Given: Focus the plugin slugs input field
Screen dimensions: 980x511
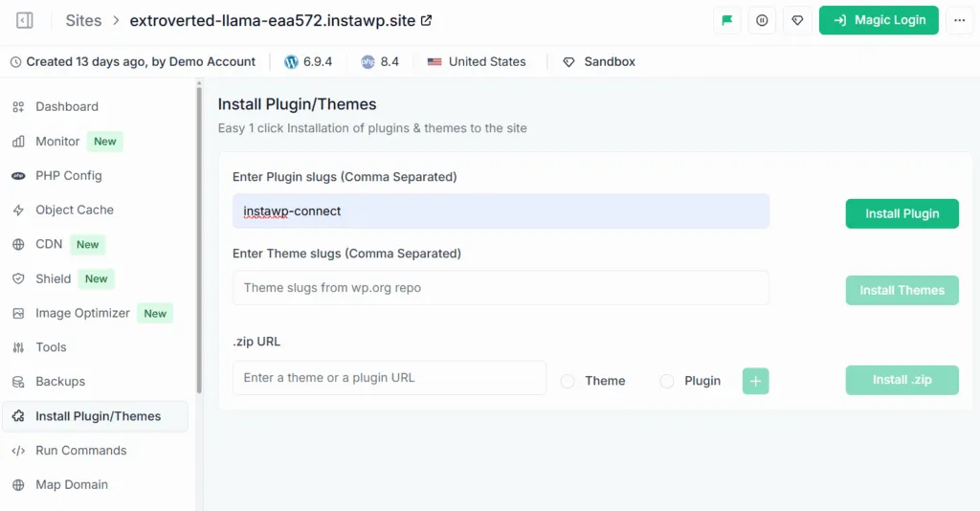Looking at the screenshot, I should coord(501,211).
